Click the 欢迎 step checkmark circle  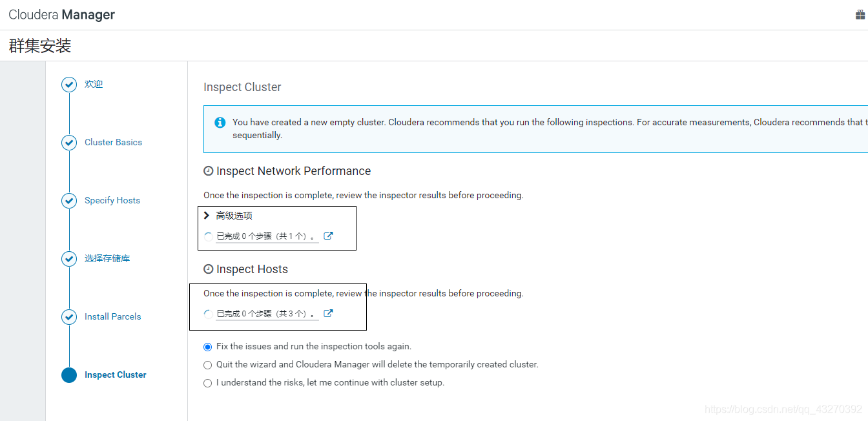tap(69, 85)
